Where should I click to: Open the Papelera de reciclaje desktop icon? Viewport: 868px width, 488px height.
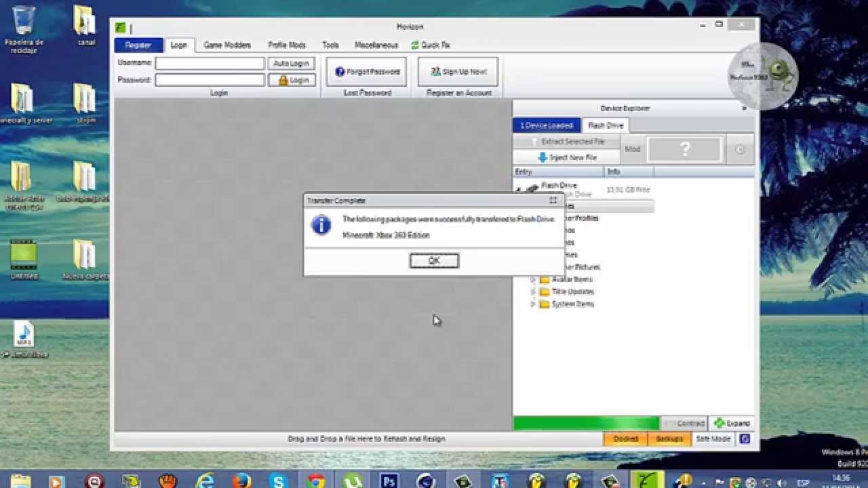[x=24, y=28]
